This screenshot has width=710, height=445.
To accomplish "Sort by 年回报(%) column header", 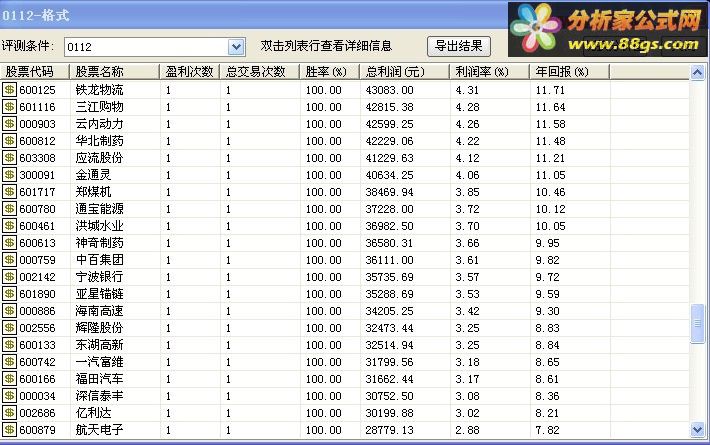I will 570,72.
